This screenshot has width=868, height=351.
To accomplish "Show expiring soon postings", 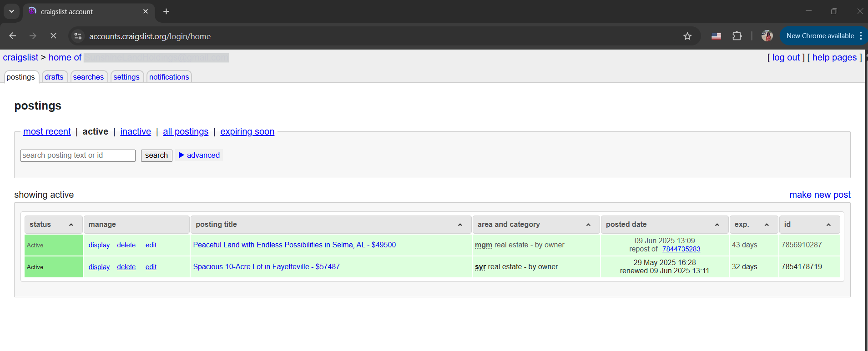I will tap(247, 131).
